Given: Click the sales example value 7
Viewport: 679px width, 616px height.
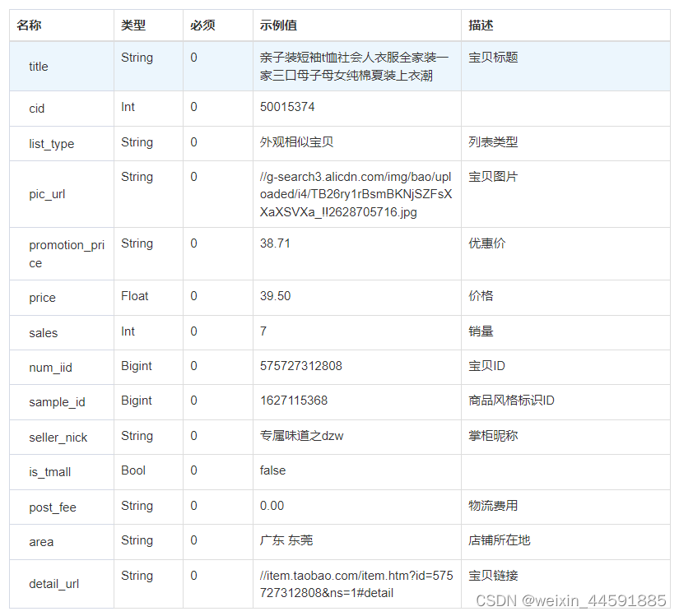Looking at the screenshot, I should [x=263, y=331].
